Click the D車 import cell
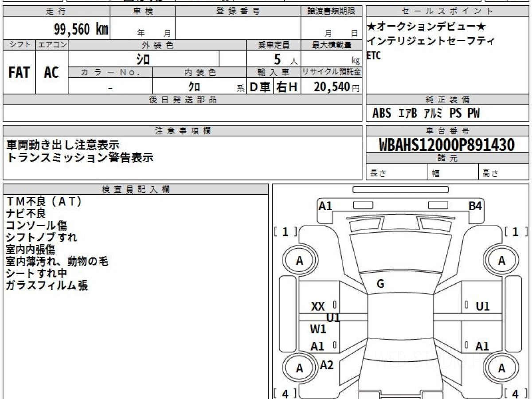 tap(260, 87)
